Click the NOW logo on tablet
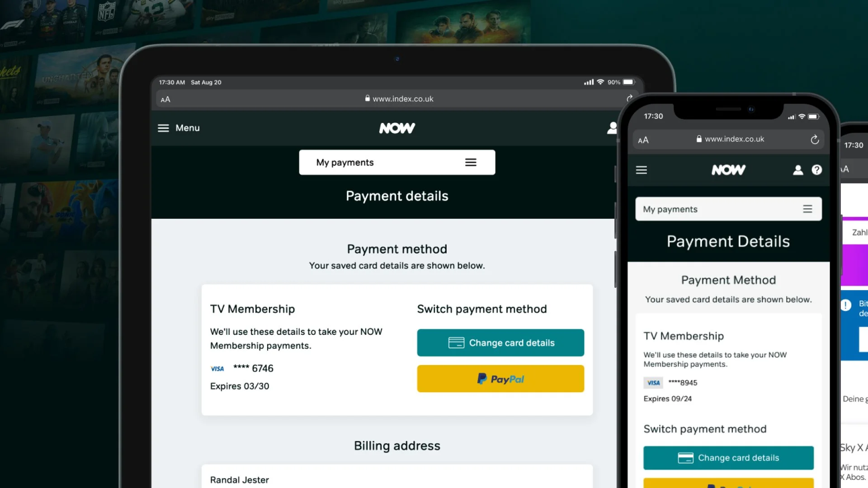This screenshot has width=868, height=488. [397, 128]
